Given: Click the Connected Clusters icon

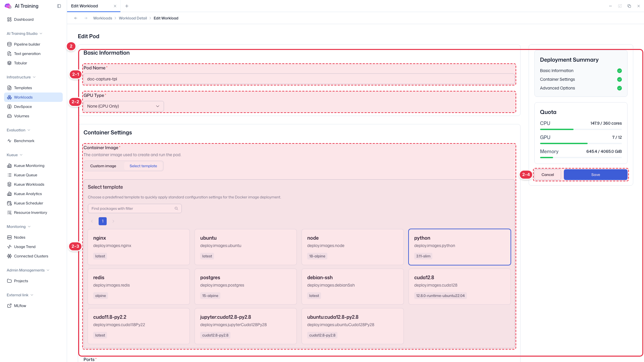Looking at the screenshot, I should [9, 256].
